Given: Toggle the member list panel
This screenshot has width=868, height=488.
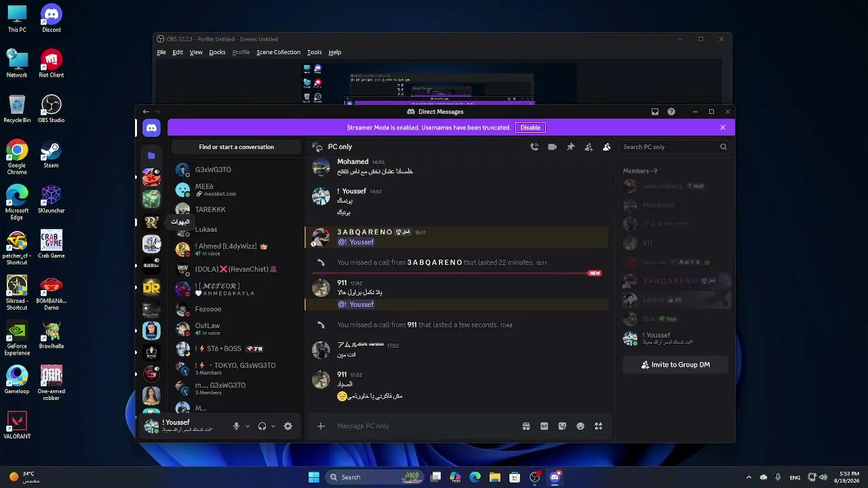Looking at the screenshot, I should [x=606, y=147].
